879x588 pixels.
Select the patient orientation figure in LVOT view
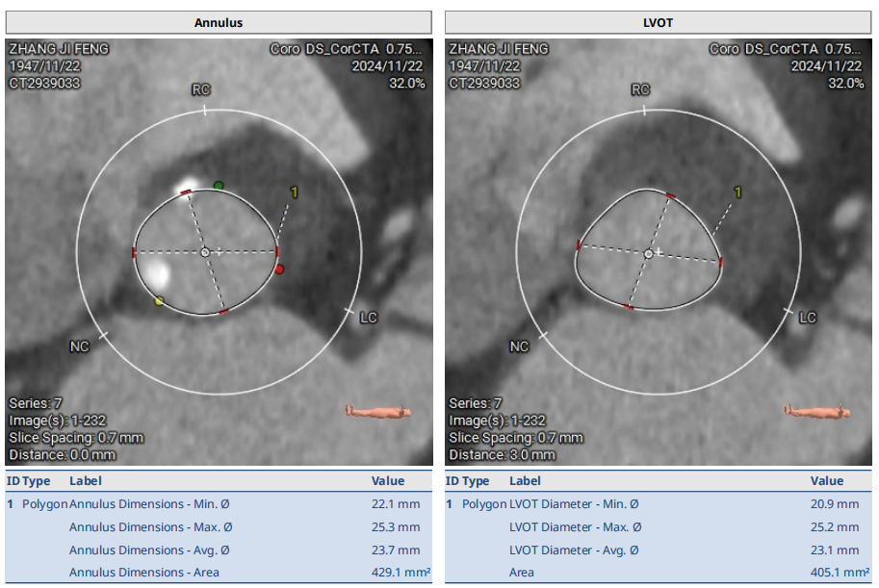click(x=817, y=411)
